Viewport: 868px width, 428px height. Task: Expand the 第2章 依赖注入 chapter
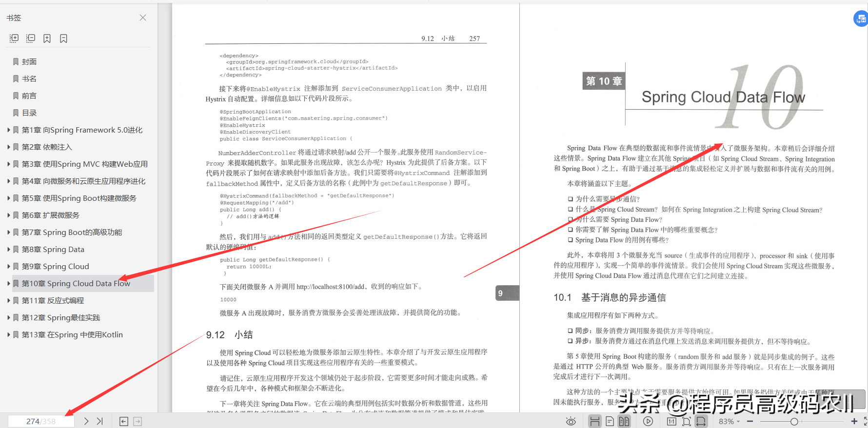pyautogui.click(x=8, y=147)
